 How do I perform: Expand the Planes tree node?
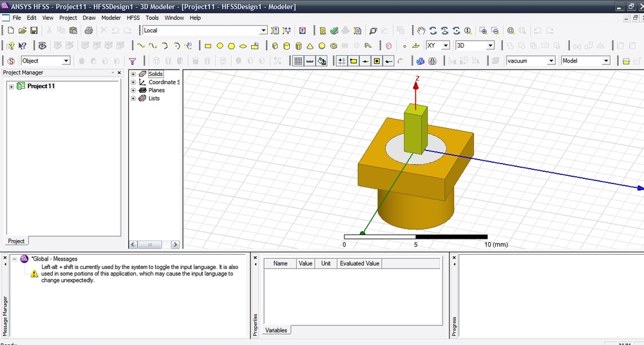[x=133, y=90]
